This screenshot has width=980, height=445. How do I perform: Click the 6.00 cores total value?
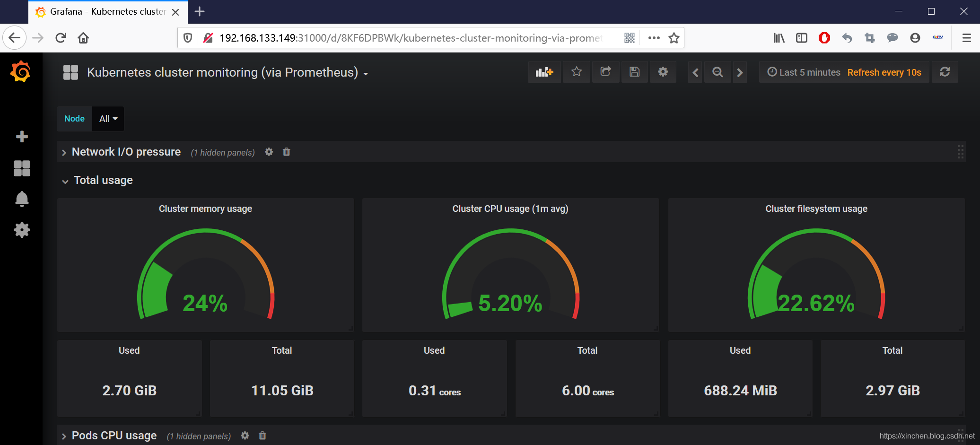point(588,391)
